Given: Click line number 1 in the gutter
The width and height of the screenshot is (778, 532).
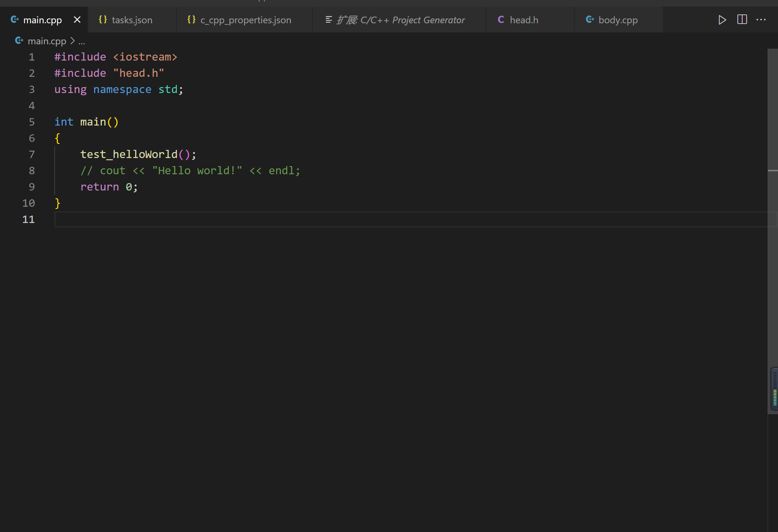Looking at the screenshot, I should coord(32,57).
